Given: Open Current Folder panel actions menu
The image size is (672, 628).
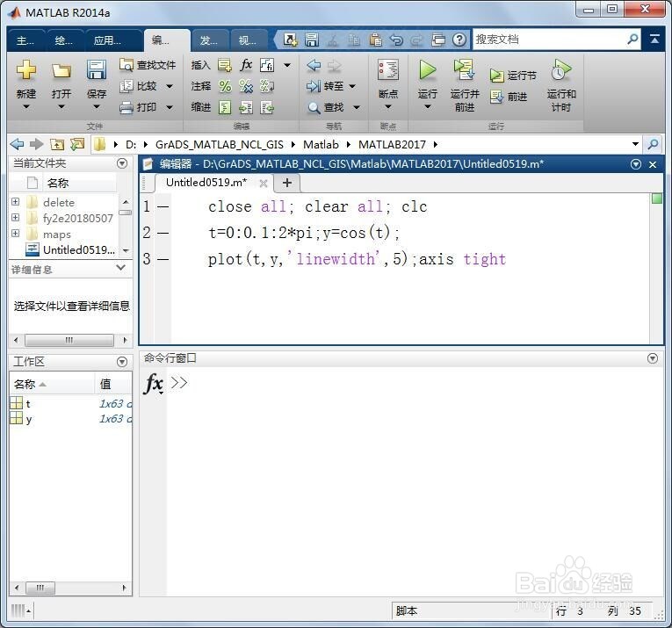Looking at the screenshot, I should [122, 163].
